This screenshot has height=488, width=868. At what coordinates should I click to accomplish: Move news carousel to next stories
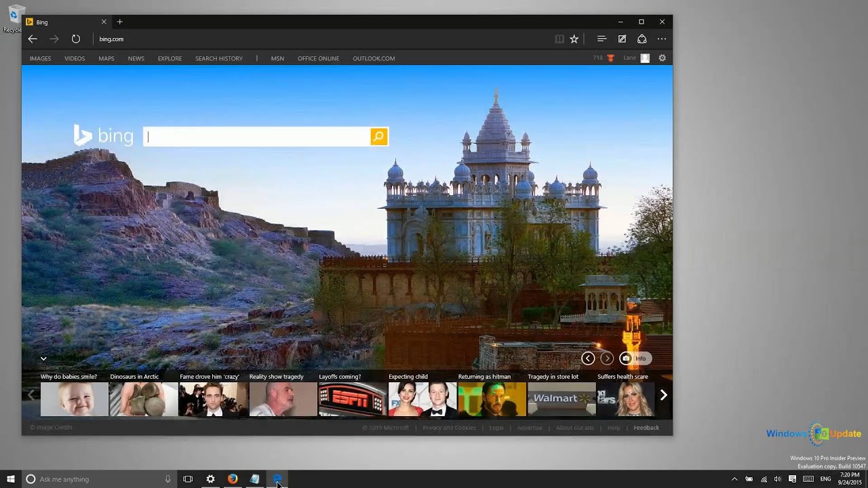[x=664, y=395]
